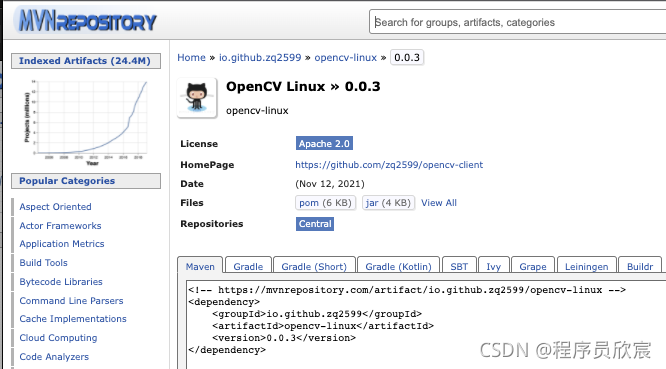Open Aspect Oriented category

[55, 207]
